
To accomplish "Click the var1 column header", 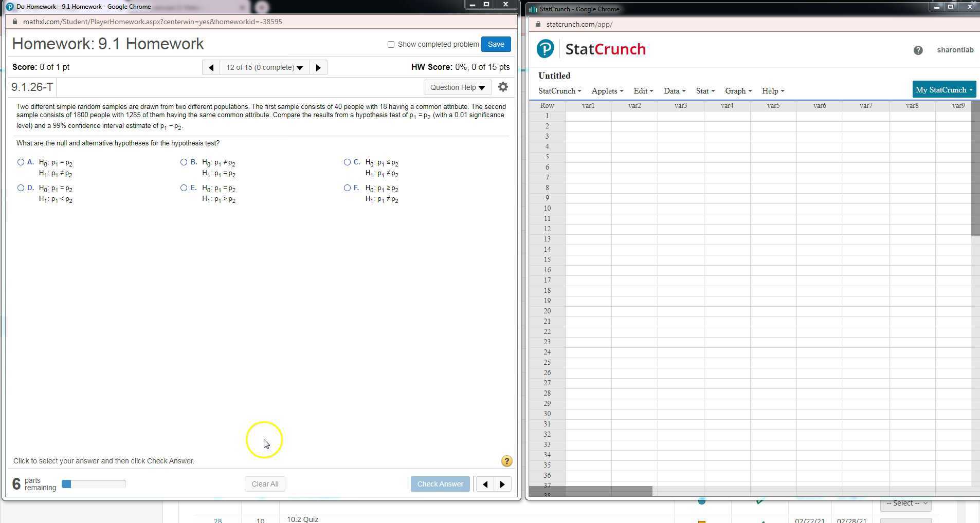I will [x=588, y=106].
